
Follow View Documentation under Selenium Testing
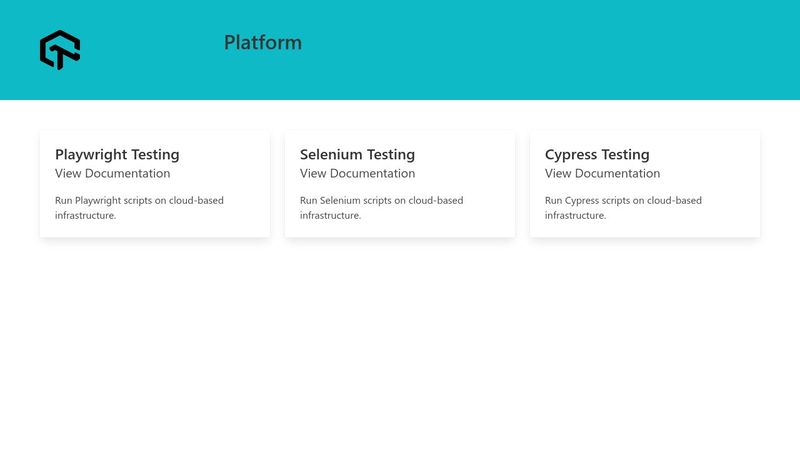(357, 174)
